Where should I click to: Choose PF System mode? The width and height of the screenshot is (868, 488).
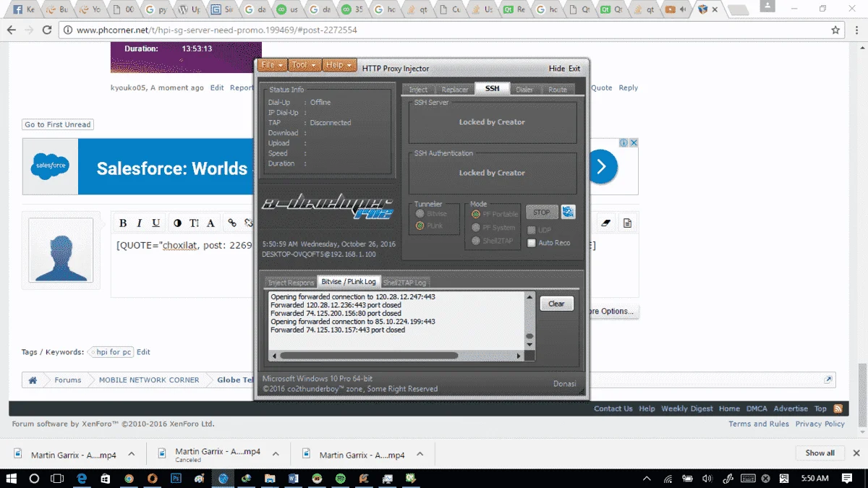[x=476, y=227]
